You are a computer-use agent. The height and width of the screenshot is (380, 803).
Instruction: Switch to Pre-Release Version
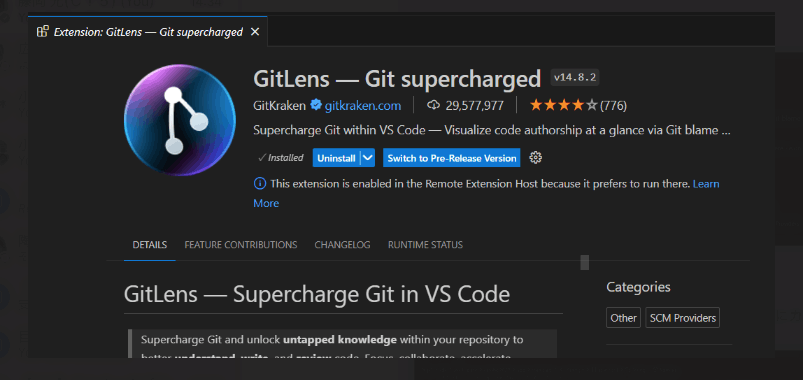(x=452, y=158)
